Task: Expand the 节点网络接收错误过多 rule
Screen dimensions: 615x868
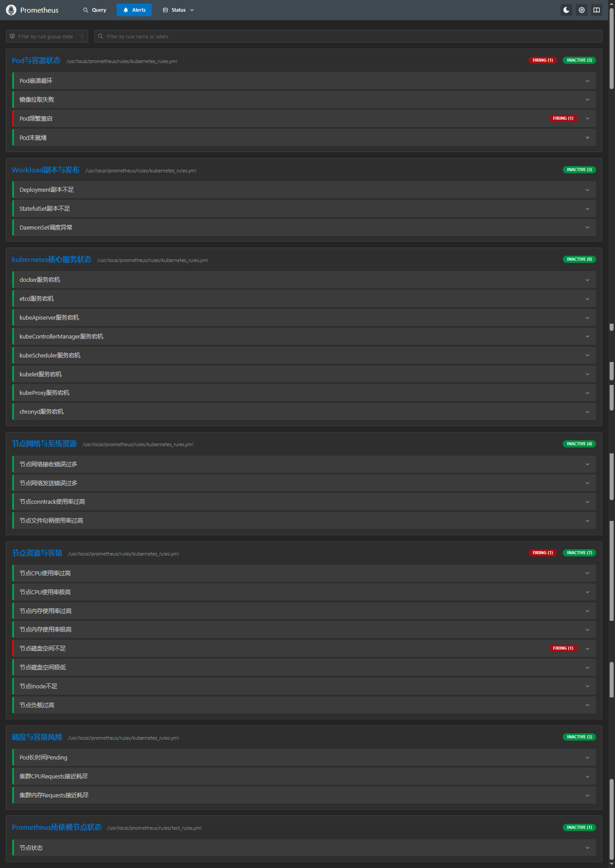Action: pos(304,465)
